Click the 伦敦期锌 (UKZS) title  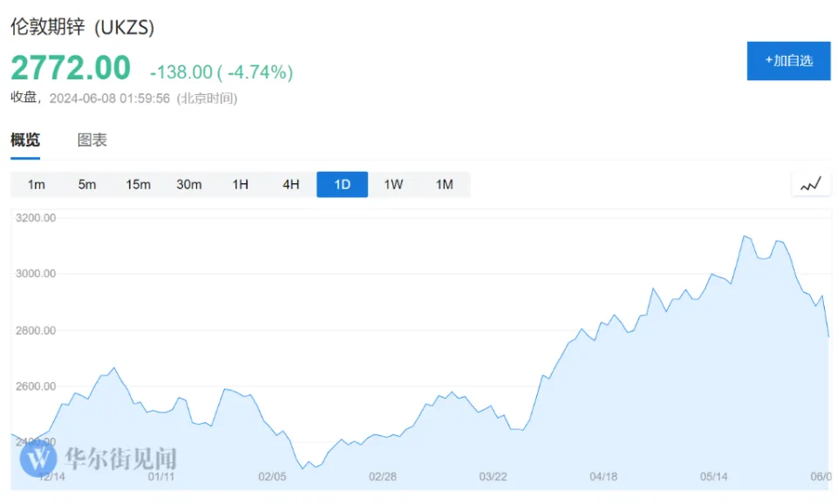tap(83, 27)
